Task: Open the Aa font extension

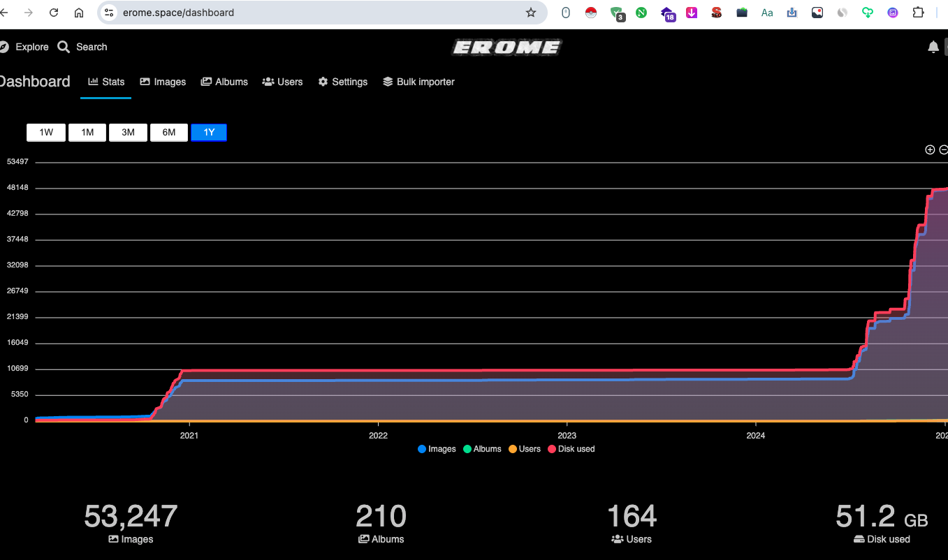Action: [767, 13]
